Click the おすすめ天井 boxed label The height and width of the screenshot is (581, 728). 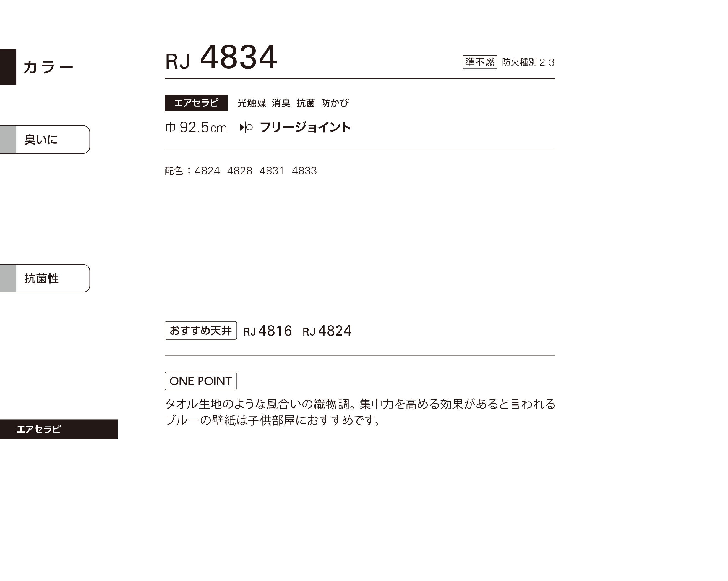tap(200, 331)
